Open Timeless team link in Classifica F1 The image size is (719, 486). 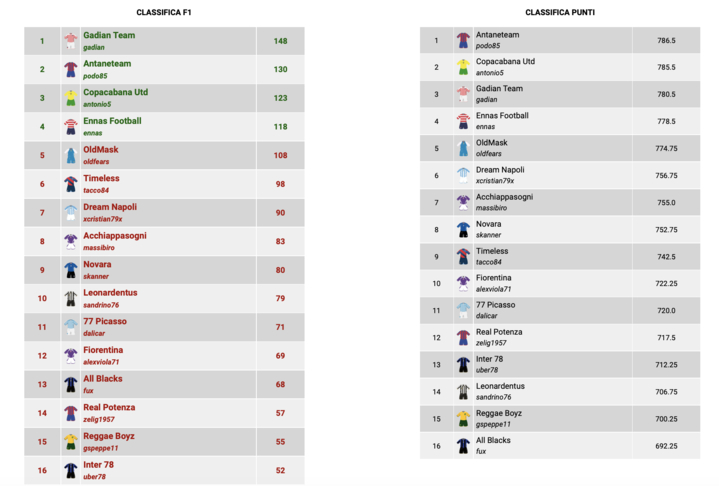[101, 178]
